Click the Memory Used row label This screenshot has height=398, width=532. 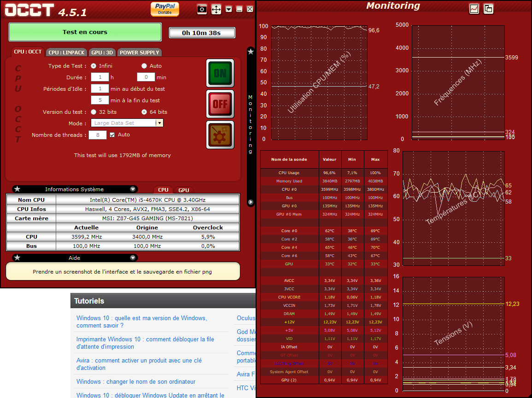(x=289, y=181)
